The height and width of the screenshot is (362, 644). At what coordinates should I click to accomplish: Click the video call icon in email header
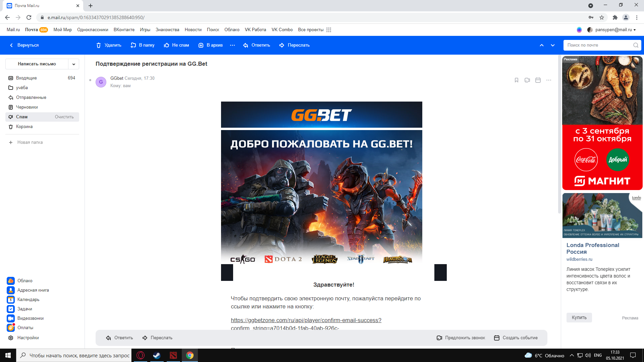pyautogui.click(x=527, y=80)
